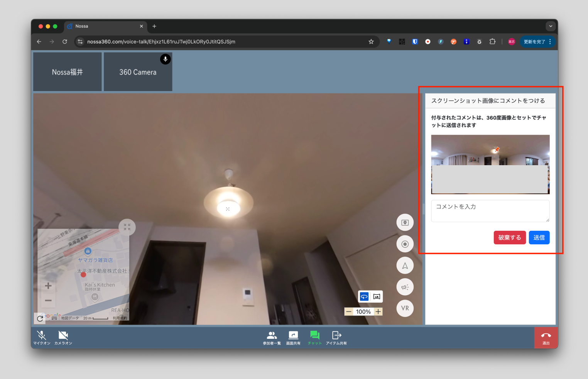Image resolution: width=588 pixels, height=379 pixels.
Task: Open a new browser tab
Action: (154, 26)
